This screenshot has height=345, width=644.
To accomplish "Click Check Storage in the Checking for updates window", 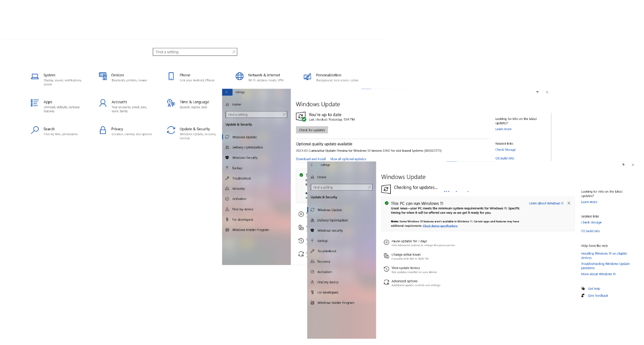I will 591,222.
